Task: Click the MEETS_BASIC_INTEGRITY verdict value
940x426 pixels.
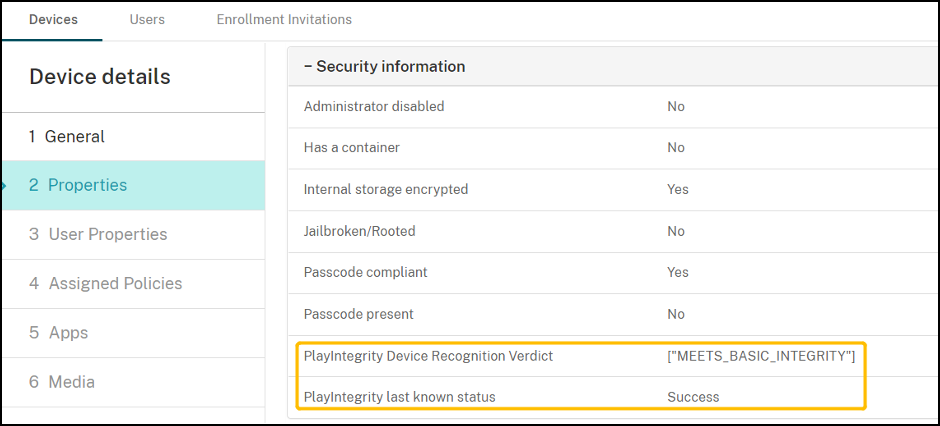Action: tap(761, 356)
